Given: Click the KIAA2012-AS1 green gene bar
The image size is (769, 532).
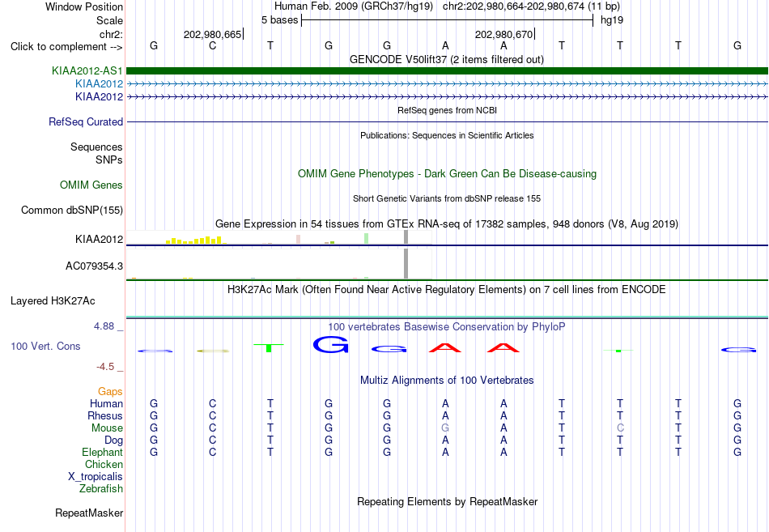Looking at the screenshot, I should pyautogui.click(x=447, y=70).
